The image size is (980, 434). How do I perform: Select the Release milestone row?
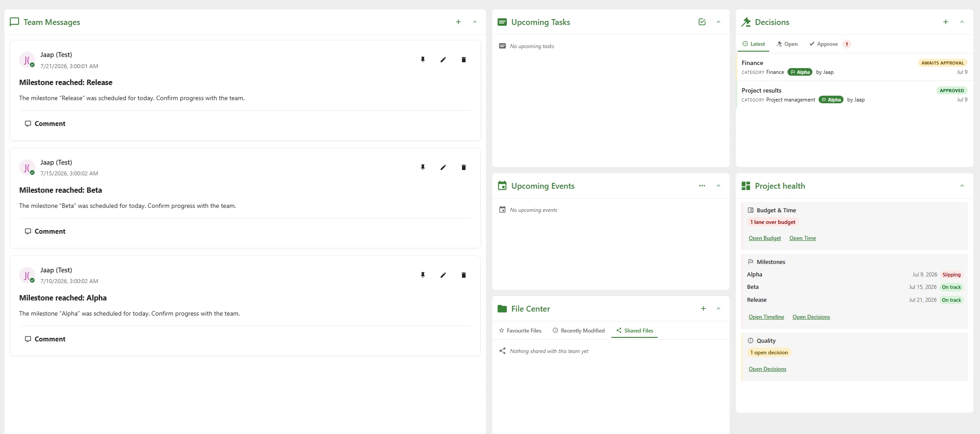854,300
